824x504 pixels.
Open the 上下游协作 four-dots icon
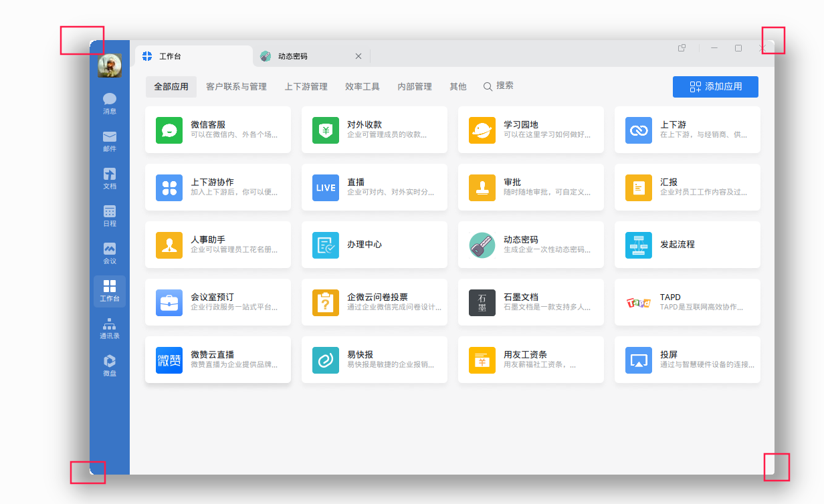(x=169, y=188)
